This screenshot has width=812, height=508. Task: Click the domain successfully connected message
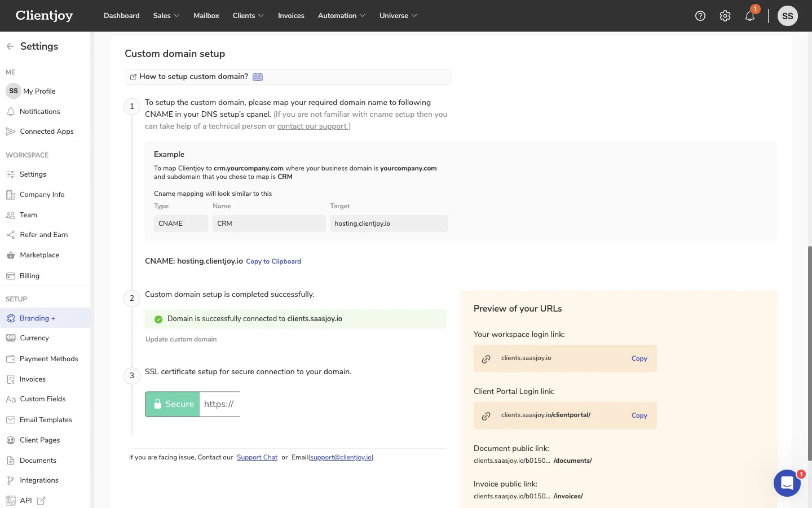tap(296, 319)
